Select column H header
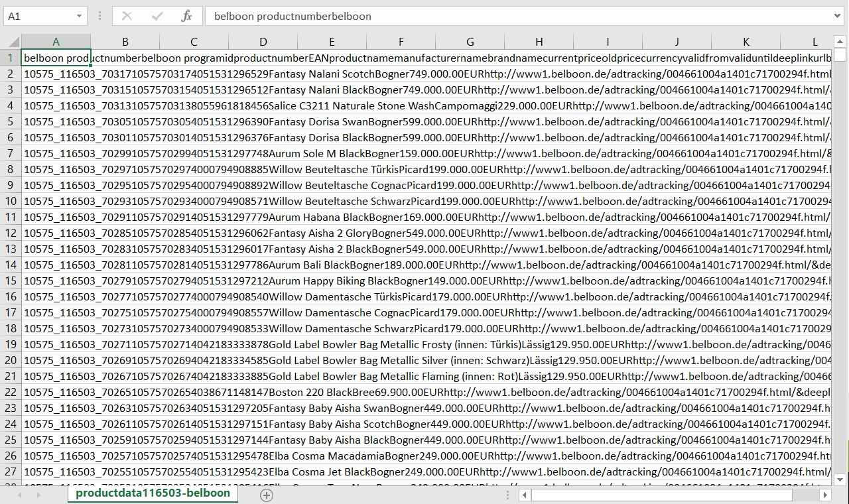The width and height of the screenshot is (849, 504). [x=539, y=42]
